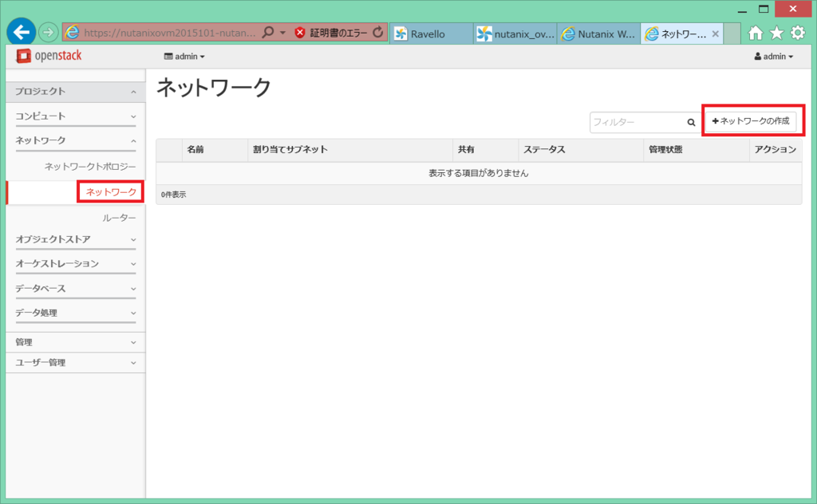Viewport: 817px width, 504px height.
Task: Click the page refresh icon
Action: pos(378,32)
